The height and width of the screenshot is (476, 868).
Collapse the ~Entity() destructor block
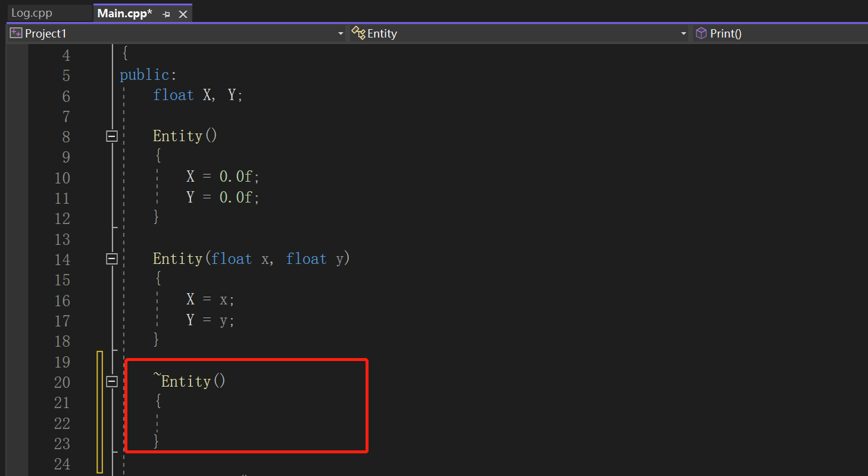[111, 382]
